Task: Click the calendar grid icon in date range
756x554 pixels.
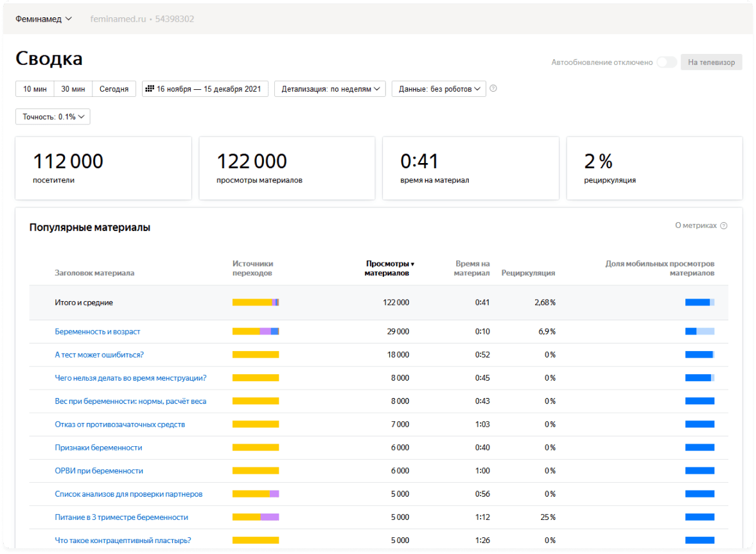Action: [150, 89]
